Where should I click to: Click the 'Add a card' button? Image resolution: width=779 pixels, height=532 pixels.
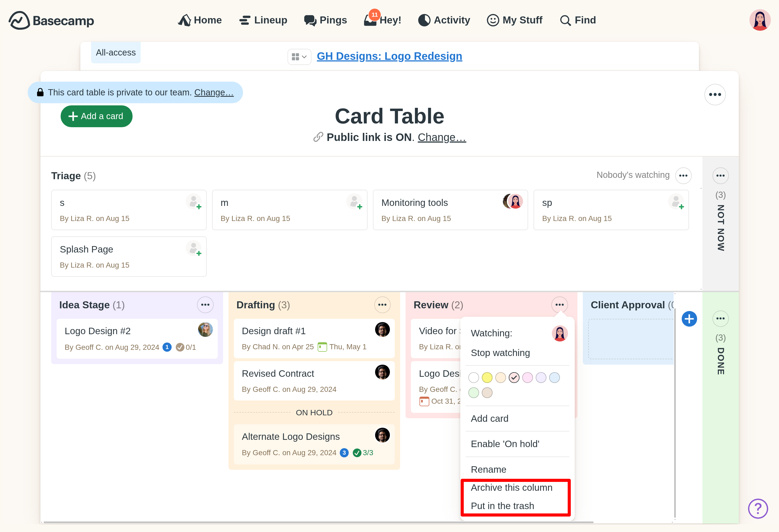click(96, 116)
